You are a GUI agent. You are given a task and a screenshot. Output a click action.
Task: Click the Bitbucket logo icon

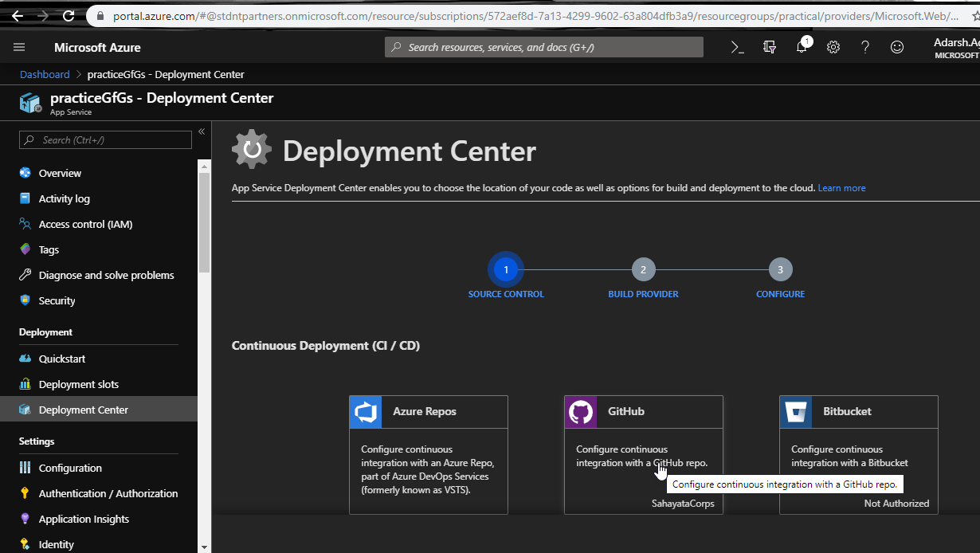click(796, 412)
